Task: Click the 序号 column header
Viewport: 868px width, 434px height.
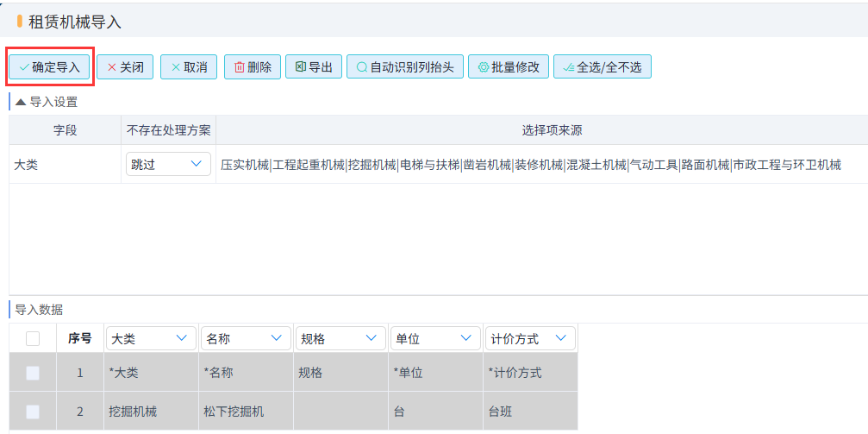Action: 79,339
